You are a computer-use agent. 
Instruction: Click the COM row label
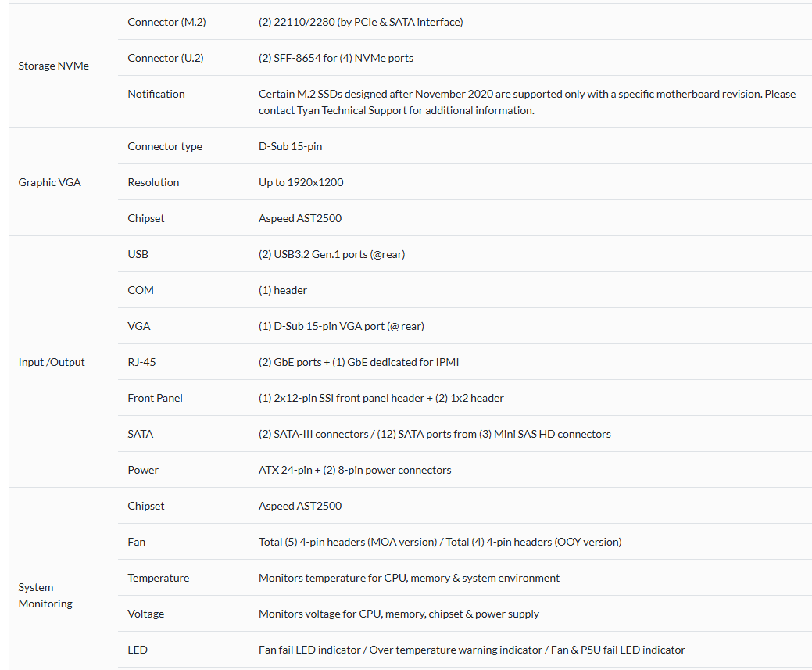pyautogui.click(x=141, y=290)
